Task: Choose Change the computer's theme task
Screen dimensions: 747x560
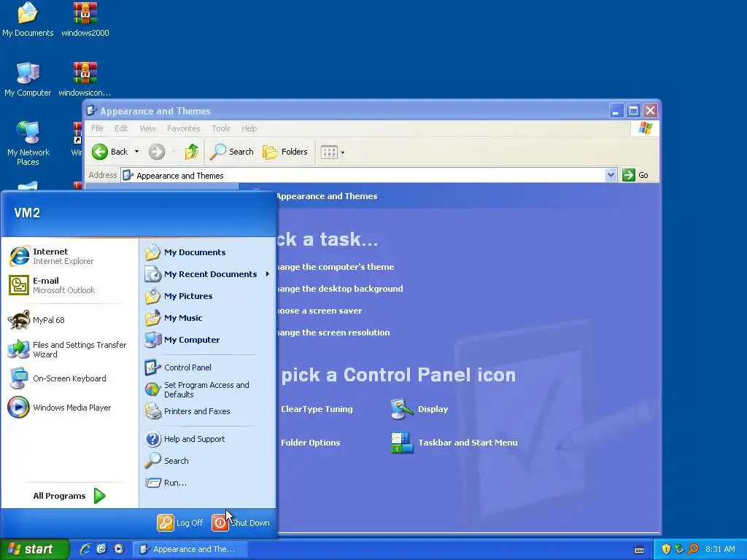Action: tap(336, 267)
